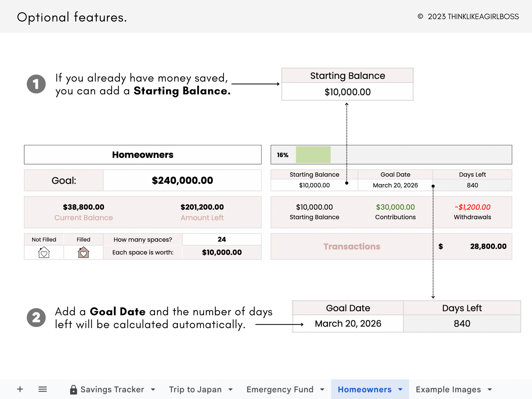This screenshot has width=532, height=399.
Task: Click the lock icon on Savings Tracker tab
Action: click(x=73, y=390)
